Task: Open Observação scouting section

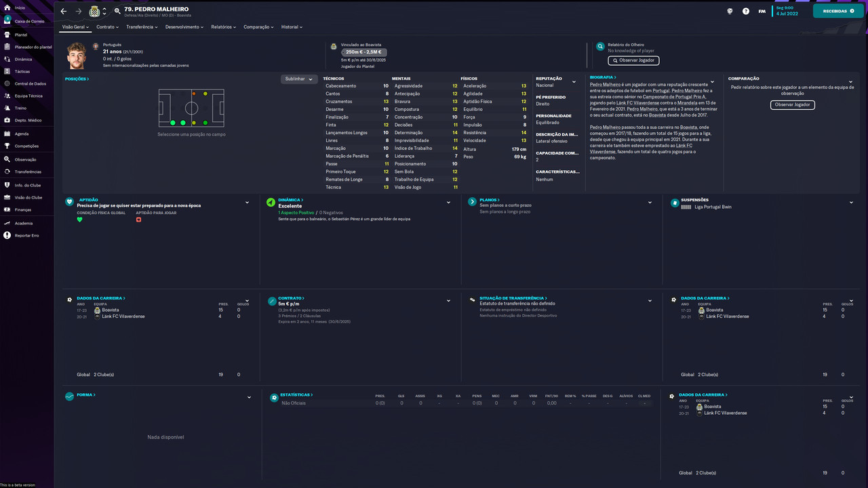Action: 25,159
